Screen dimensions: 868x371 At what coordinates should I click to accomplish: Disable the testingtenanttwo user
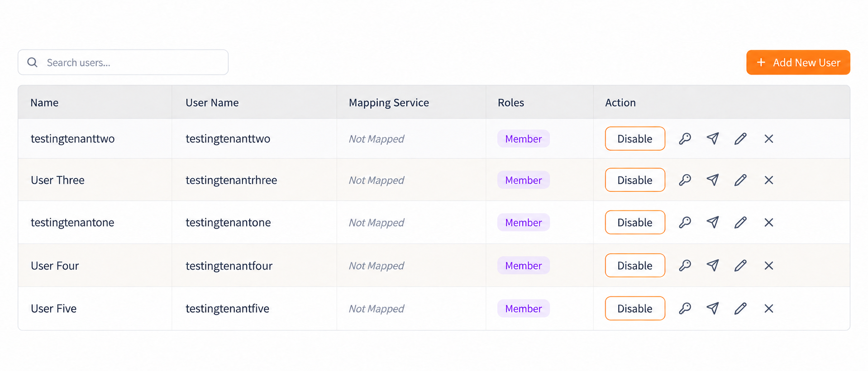pos(635,138)
